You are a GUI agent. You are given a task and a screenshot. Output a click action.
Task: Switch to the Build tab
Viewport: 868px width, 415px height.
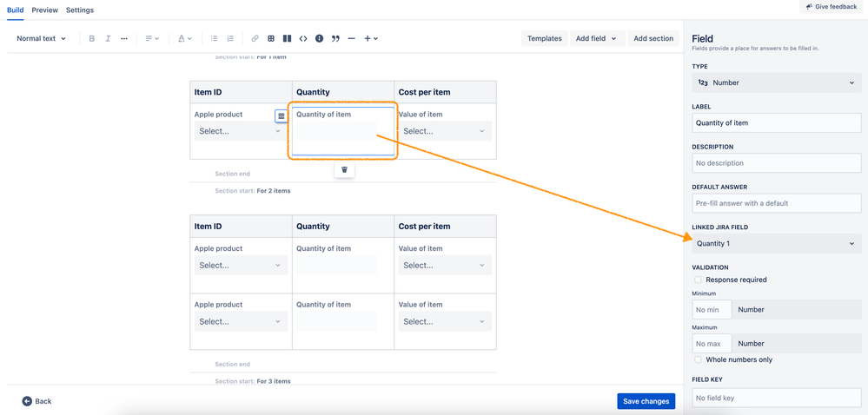coord(15,10)
